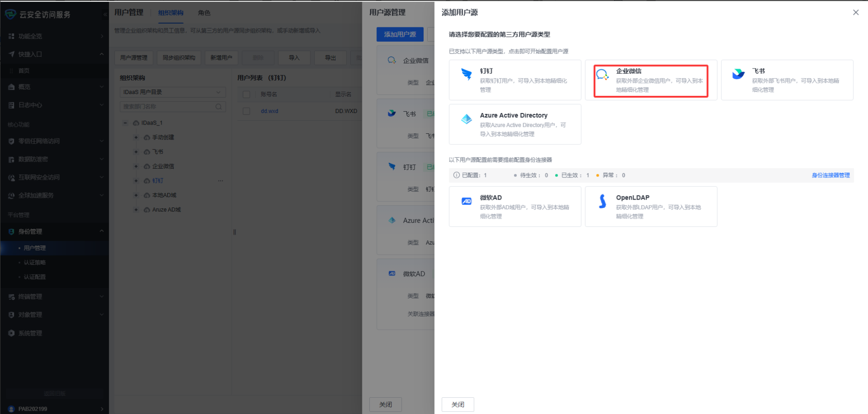This screenshot has height=414, width=868.
Task: Click the Feishu (飞书) bird icon
Action: [738, 74]
